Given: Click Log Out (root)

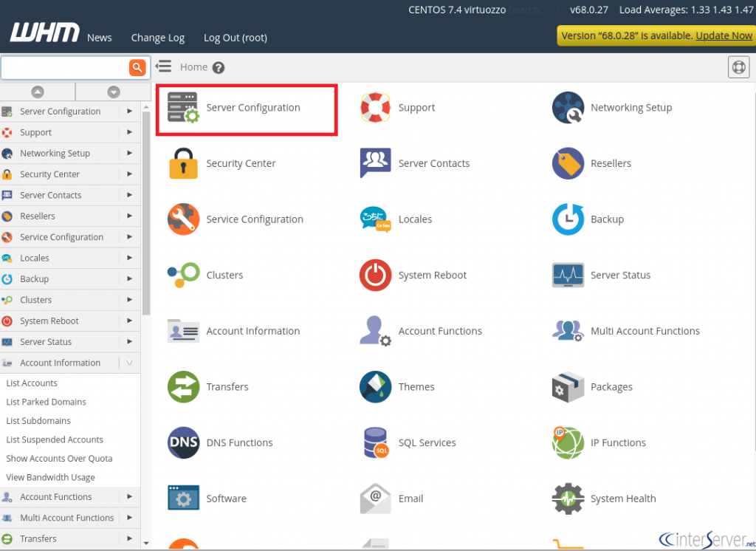Looking at the screenshot, I should click(x=236, y=38).
